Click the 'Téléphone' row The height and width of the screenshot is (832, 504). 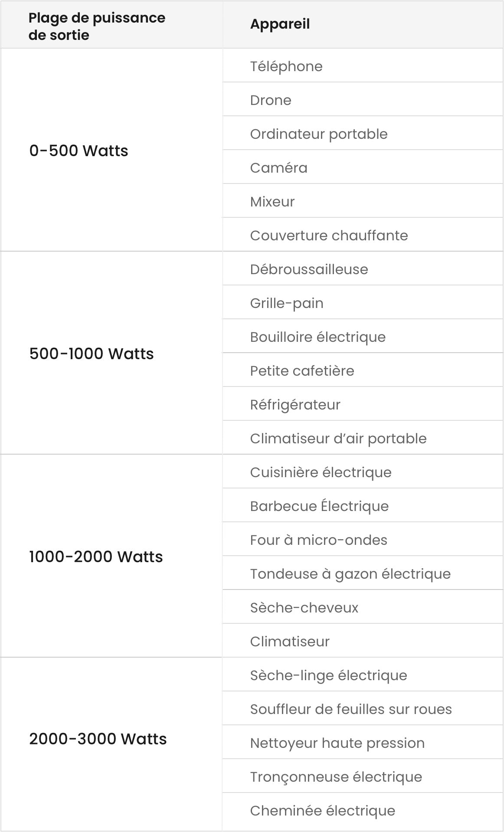[x=286, y=67]
